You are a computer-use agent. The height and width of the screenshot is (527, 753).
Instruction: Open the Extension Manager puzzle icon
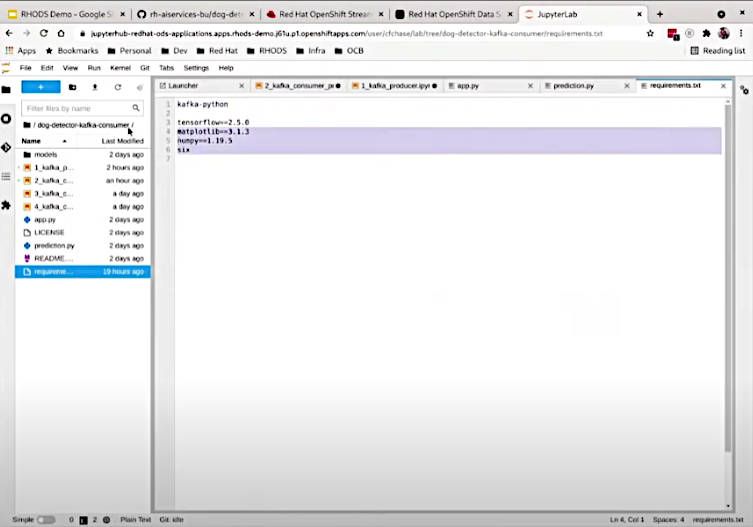(x=6, y=206)
